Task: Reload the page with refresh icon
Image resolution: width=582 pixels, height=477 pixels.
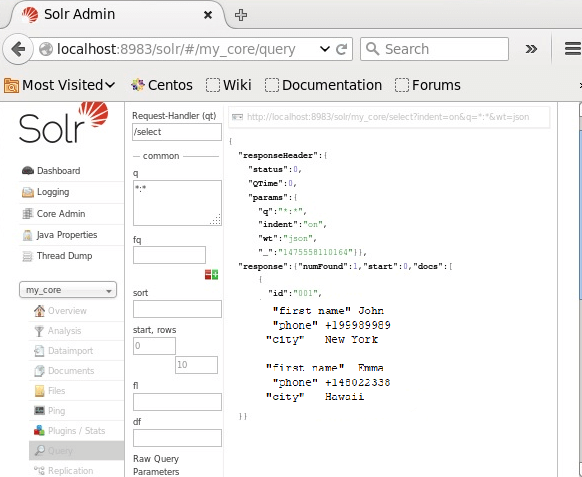Action: pyautogui.click(x=341, y=49)
